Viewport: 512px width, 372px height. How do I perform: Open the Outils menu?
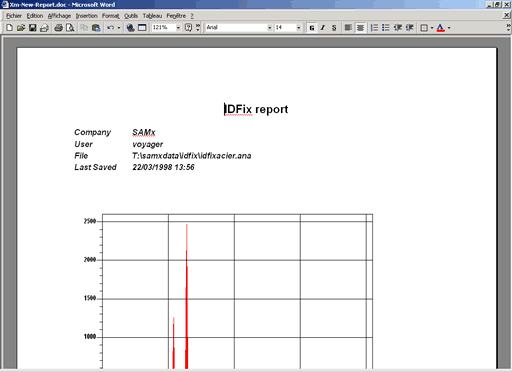(131, 16)
